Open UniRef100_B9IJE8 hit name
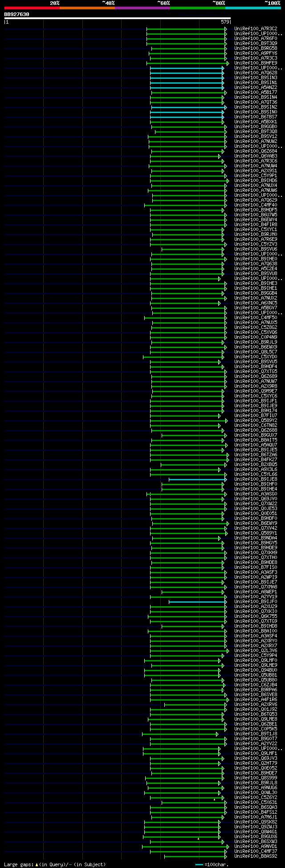 [x=256, y=479]
